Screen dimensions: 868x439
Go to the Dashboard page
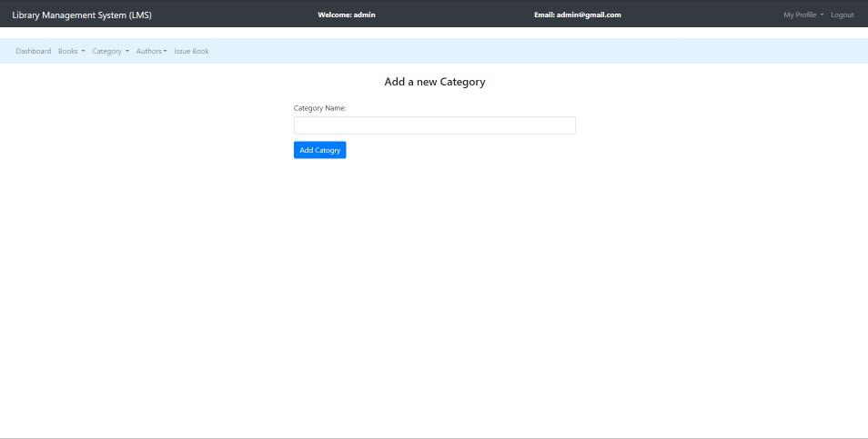pyautogui.click(x=34, y=51)
